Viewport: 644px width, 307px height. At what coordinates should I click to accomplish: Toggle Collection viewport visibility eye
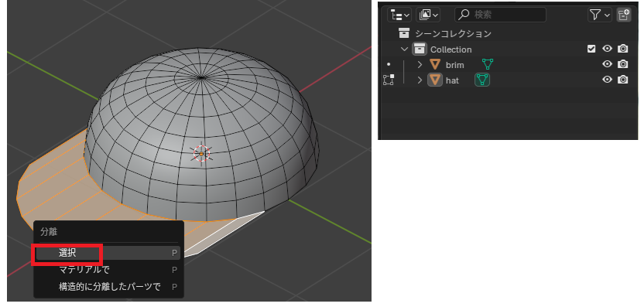point(607,49)
